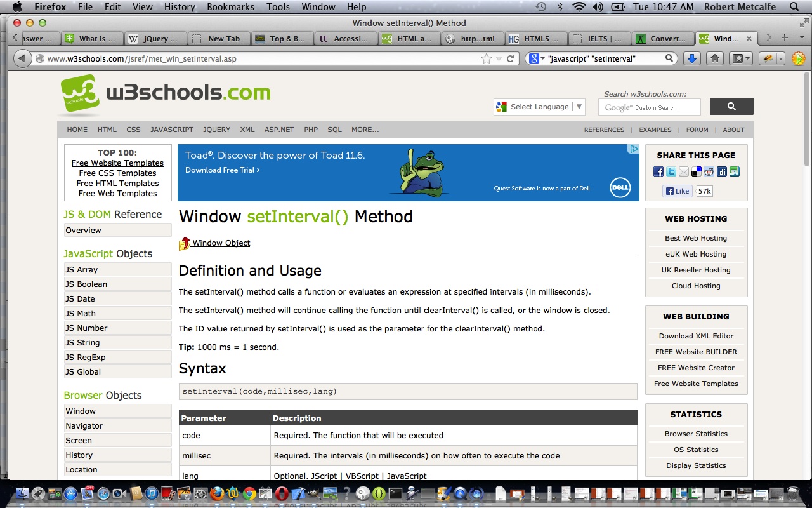Switch to the Convert... tab

[663, 38]
